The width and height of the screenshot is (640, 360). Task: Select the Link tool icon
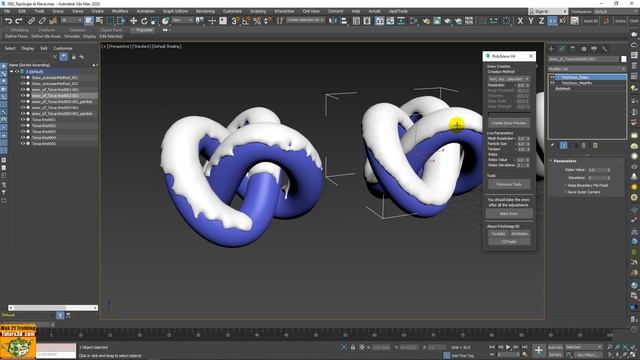31,21
